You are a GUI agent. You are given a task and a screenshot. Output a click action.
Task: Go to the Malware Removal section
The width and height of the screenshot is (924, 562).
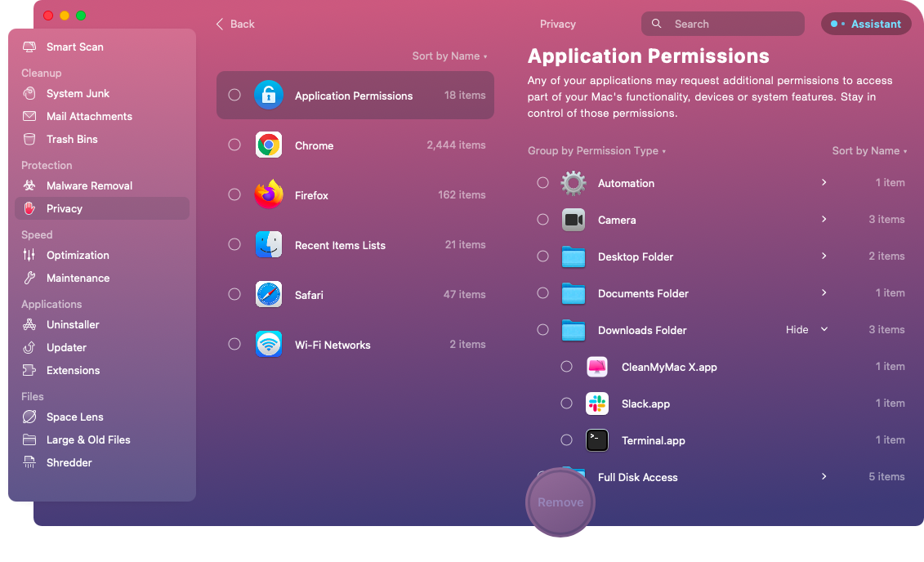coord(101,185)
